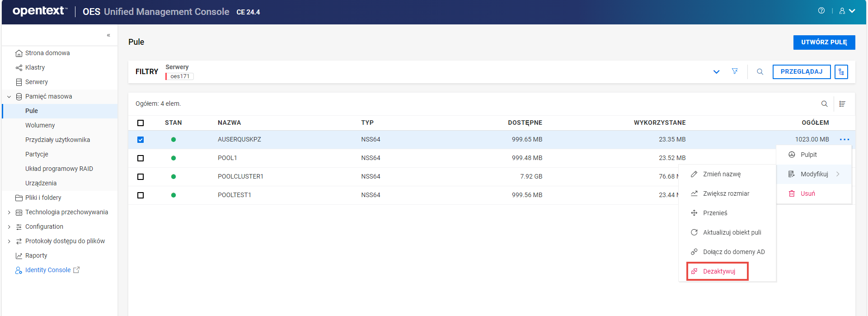
Task: Open the Identity Console link
Action: point(48,270)
